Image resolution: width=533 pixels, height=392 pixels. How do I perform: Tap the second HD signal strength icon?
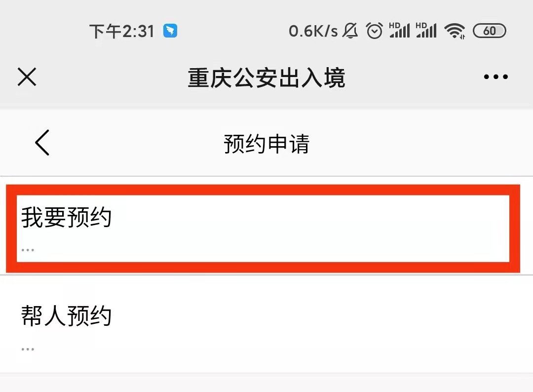pos(426,31)
